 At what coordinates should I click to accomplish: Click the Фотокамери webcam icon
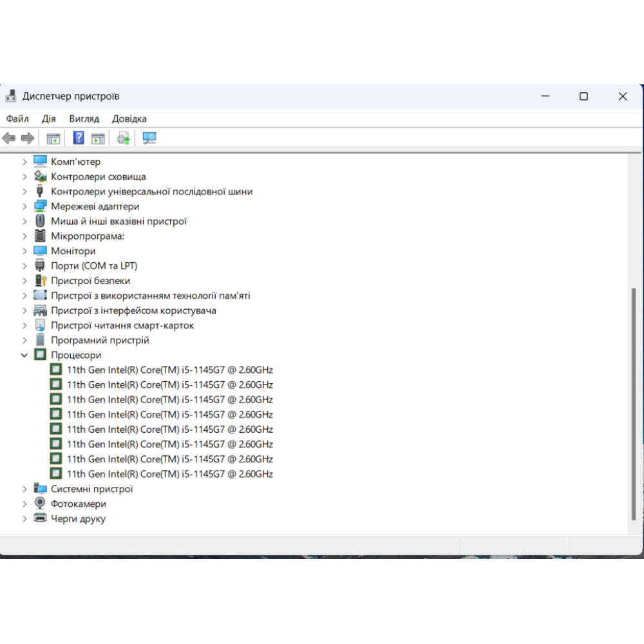pos(40,504)
